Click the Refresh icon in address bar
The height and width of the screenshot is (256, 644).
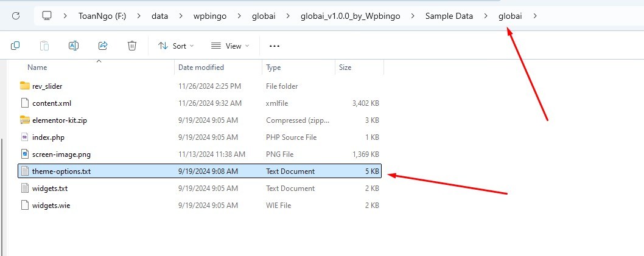[16, 16]
